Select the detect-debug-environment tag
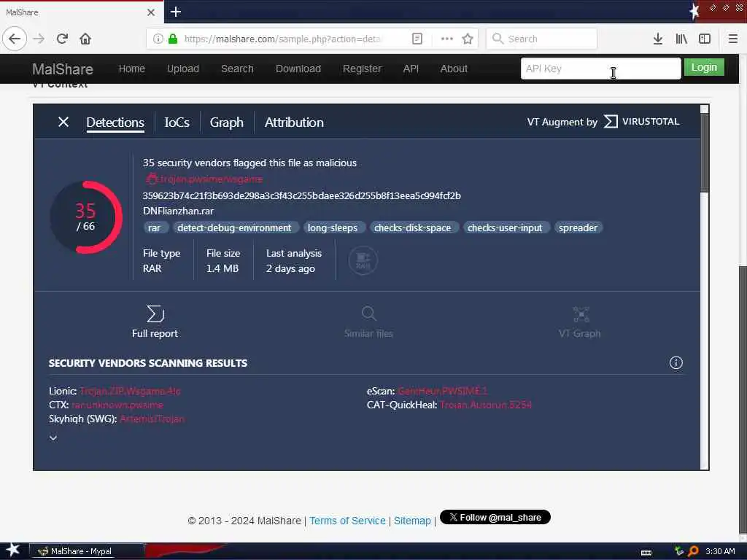Image resolution: width=747 pixels, height=560 pixels. click(x=234, y=227)
